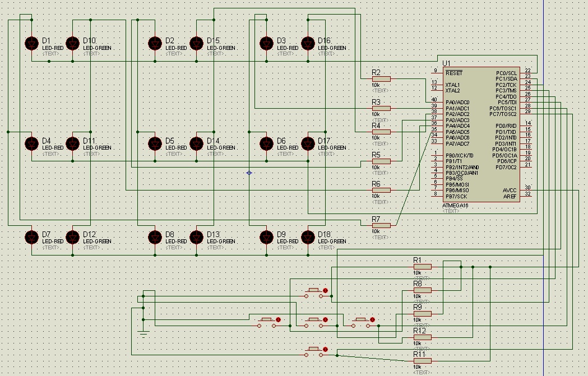Click the PD7/OC2 pin label
Screen dimensions: 588x376
pyautogui.click(x=506, y=167)
